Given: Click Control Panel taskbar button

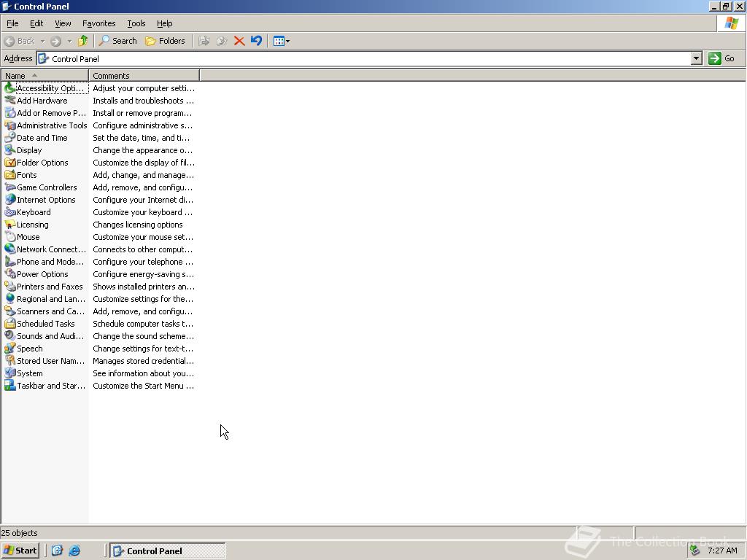Looking at the screenshot, I should coord(168,551).
